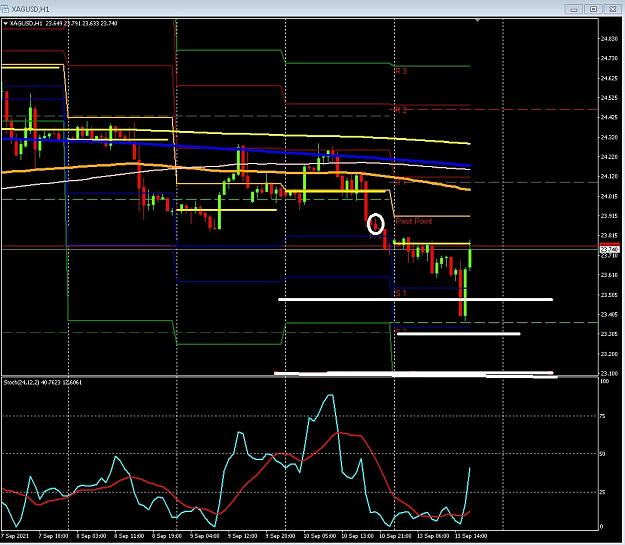Click the R 2 resistance label
The image size is (625, 545).
tap(401, 110)
